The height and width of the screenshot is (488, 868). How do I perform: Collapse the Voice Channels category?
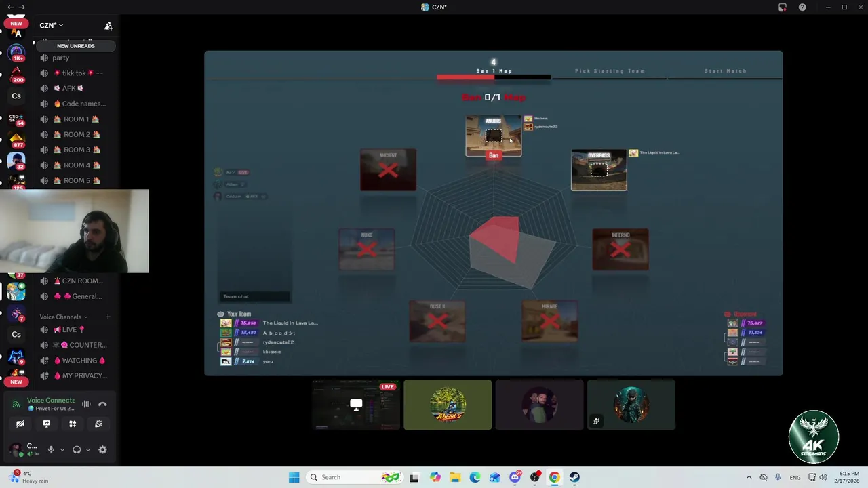(x=64, y=317)
